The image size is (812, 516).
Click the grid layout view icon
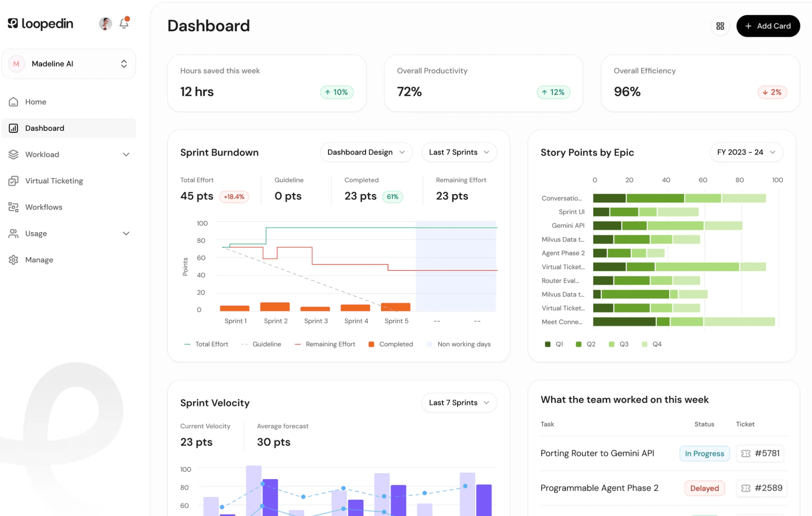click(720, 26)
